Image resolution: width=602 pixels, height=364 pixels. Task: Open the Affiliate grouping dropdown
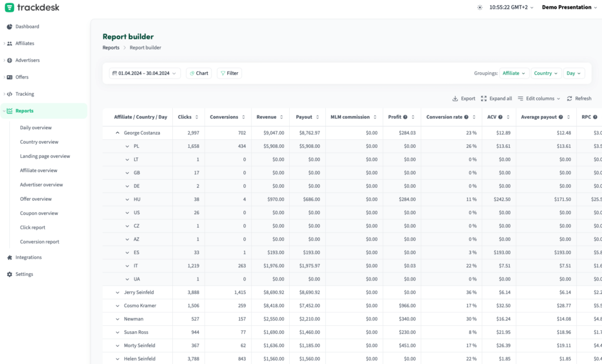coord(514,73)
